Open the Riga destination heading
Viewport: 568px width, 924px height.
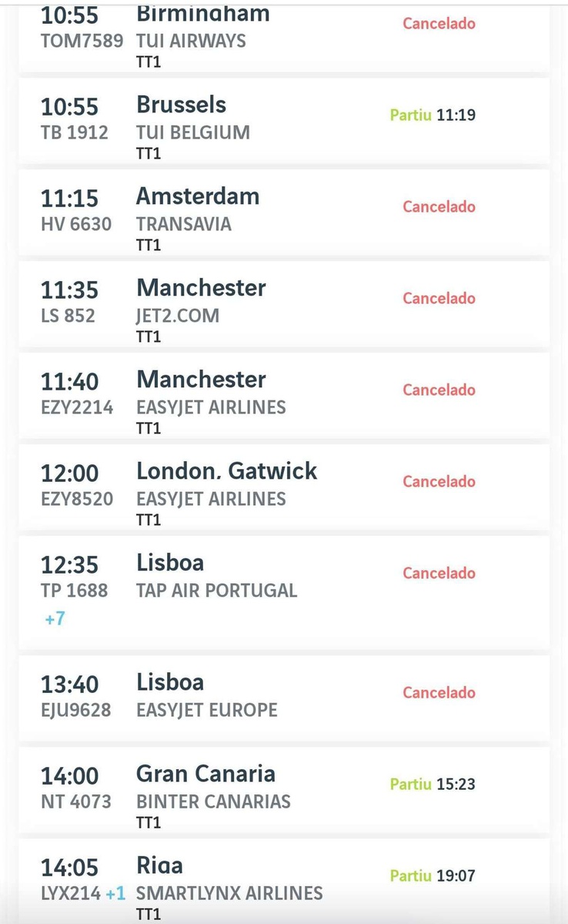[x=159, y=865]
